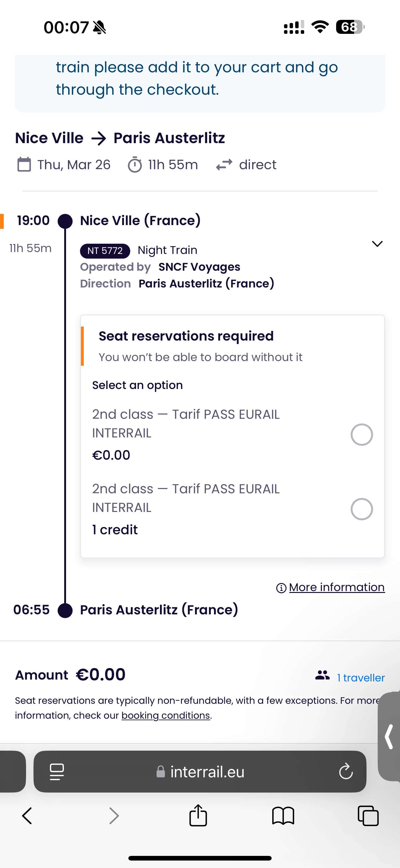The image size is (400, 868).
Task: Select the 1 credit reservation option
Action: pyautogui.click(x=362, y=509)
